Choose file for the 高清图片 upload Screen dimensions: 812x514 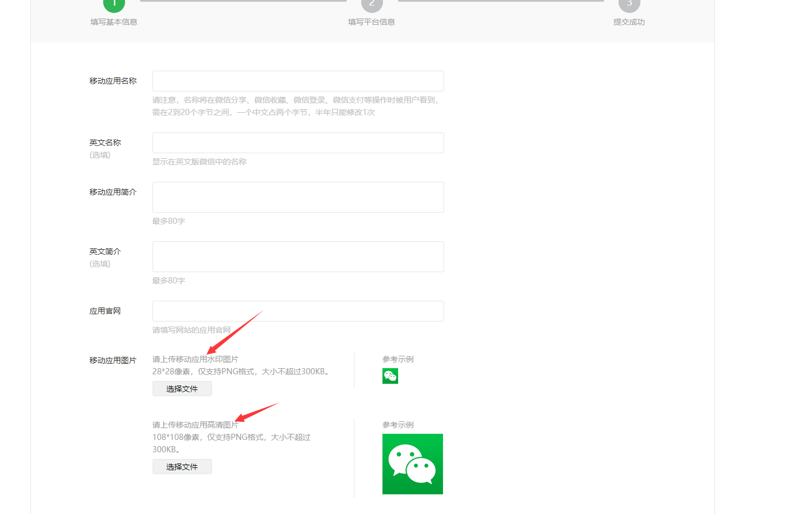(182, 467)
